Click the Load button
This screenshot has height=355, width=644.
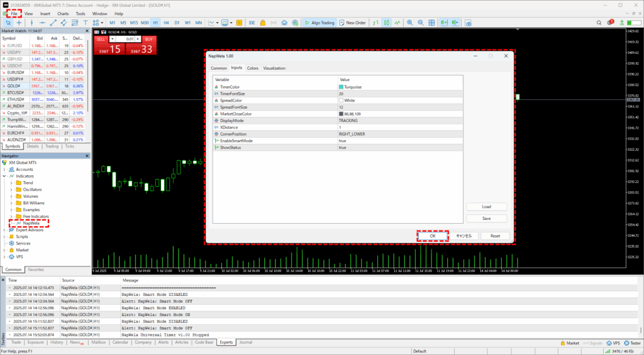click(x=487, y=207)
